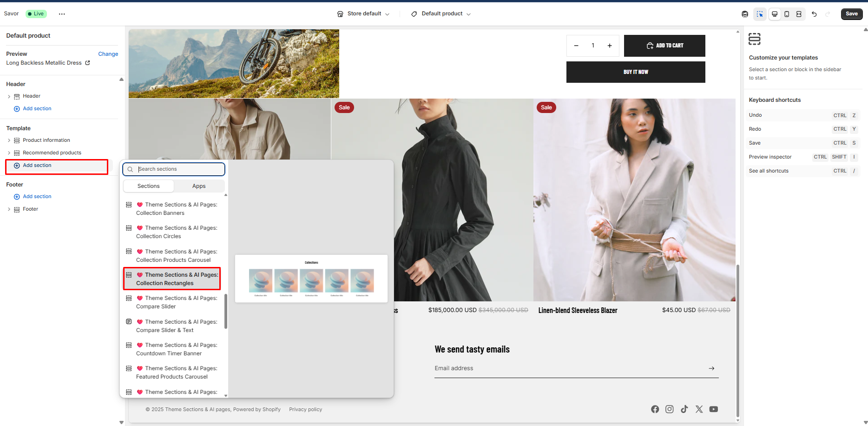Choose Collection Banners section
The height and width of the screenshot is (426, 868).
(172, 209)
